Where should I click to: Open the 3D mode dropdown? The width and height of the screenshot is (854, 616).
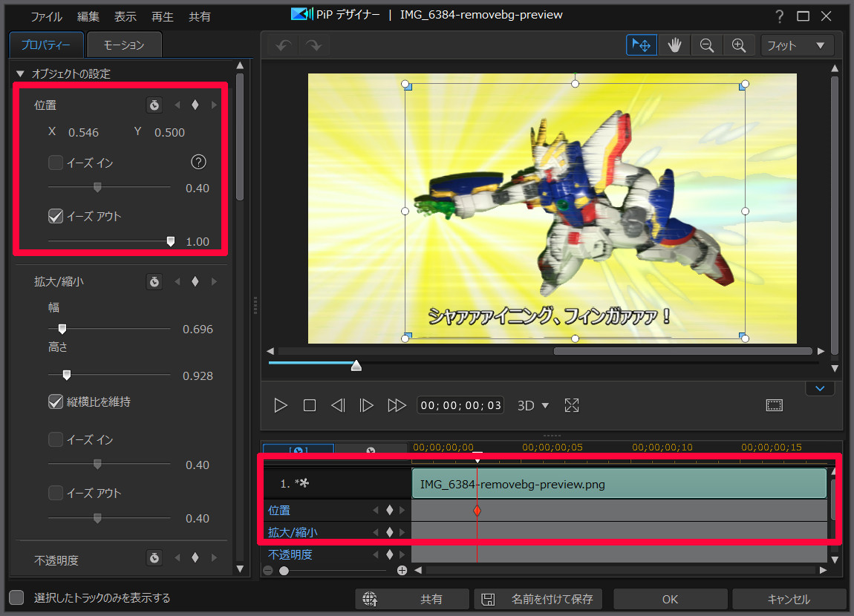pyautogui.click(x=533, y=405)
